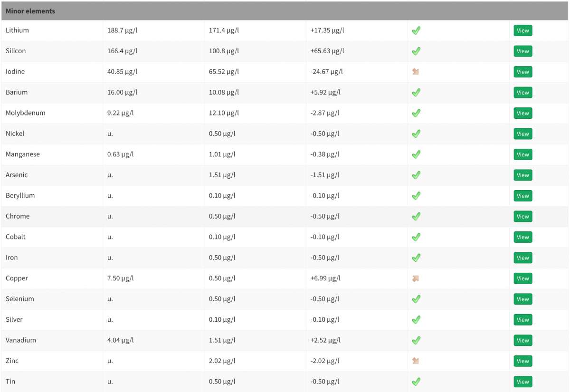The height and width of the screenshot is (392, 570).
Task: Open the View button for Lithium
Action: pos(522,30)
